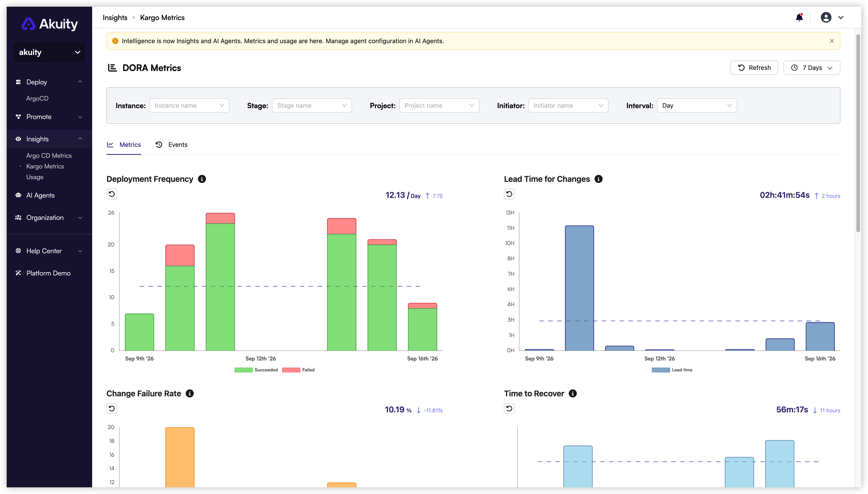This screenshot has width=868, height=494.
Task: Click the warning icon in the banner
Action: pos(115,41)
